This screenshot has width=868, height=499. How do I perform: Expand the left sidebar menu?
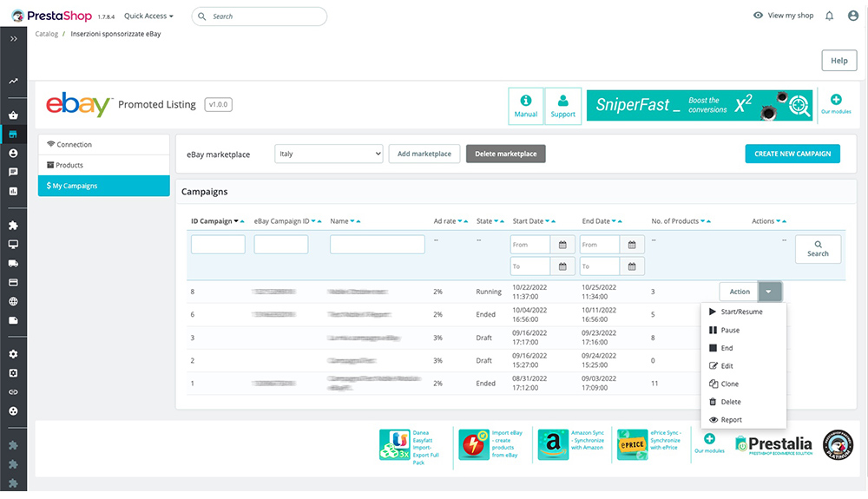13,39
